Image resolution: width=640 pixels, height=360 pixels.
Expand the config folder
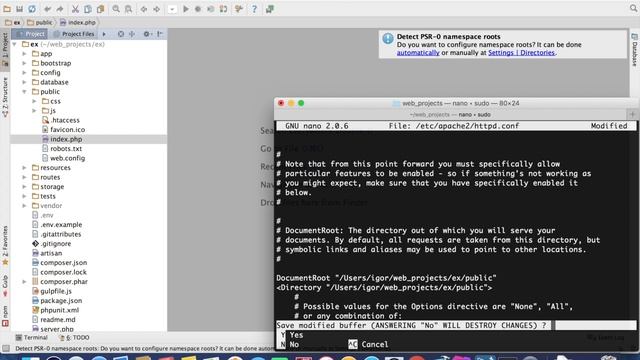(24, 73)
